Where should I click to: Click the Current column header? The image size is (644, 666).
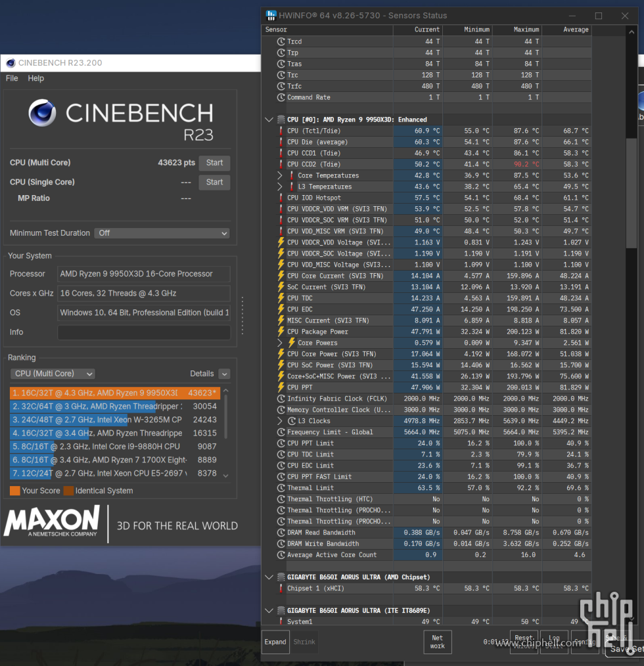pyautogui.click(x=418, y=30)
